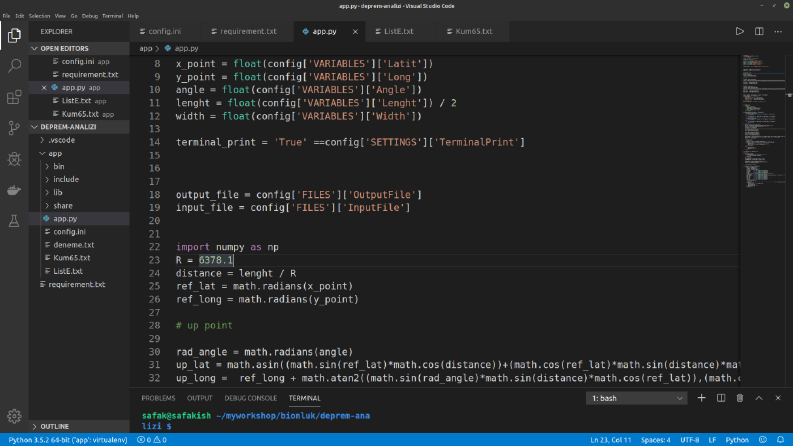Screen dimensions: 793x446
Task: Split the editor to the right
Action: [759, 31]
